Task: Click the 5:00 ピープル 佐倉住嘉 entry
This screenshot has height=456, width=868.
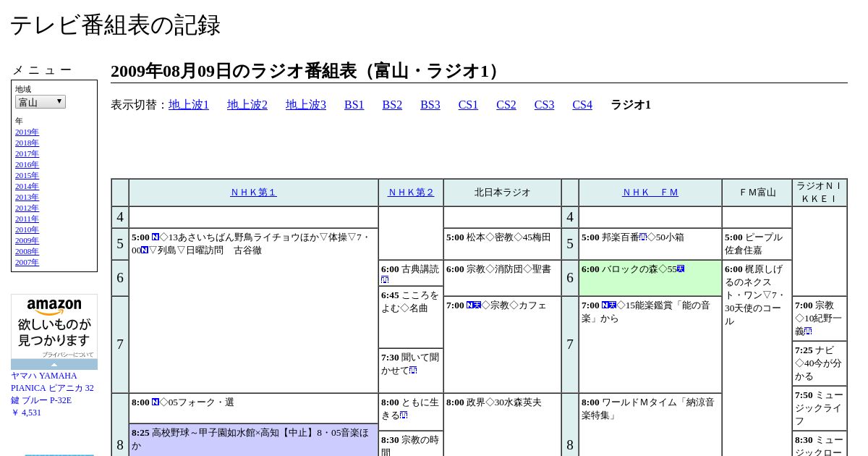Action: click(757, 244)
